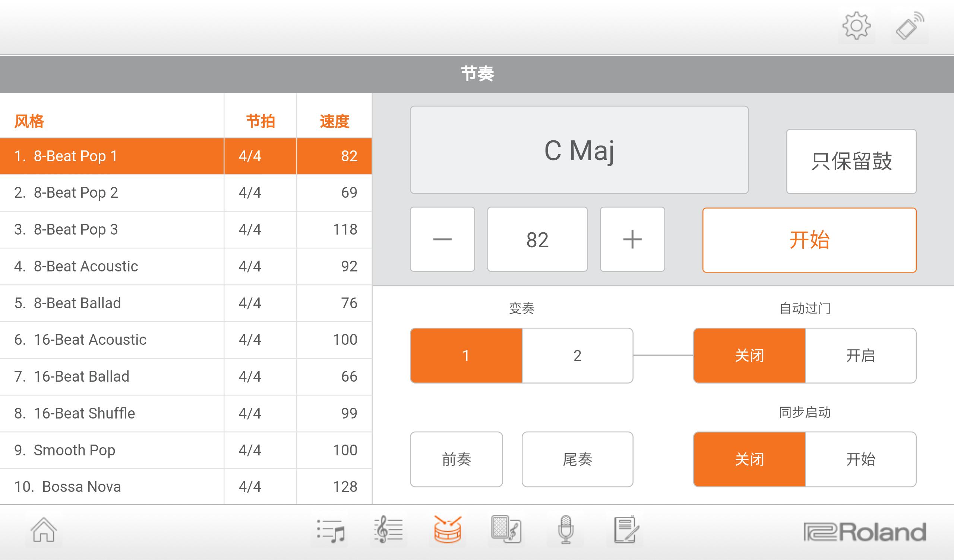The height and width of the screenshot is (560, 954).
Task: Choose the Smooth Pop rhythm
Action: (186, 450)
